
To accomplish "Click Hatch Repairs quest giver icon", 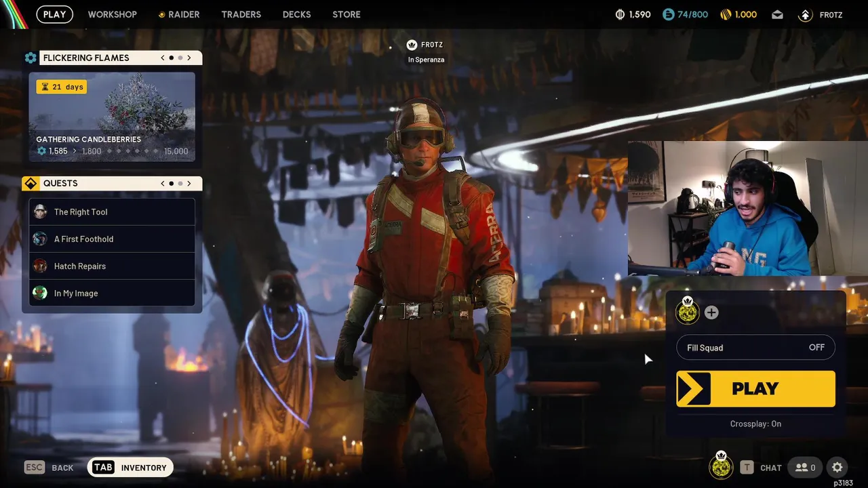I will point(40,266).
